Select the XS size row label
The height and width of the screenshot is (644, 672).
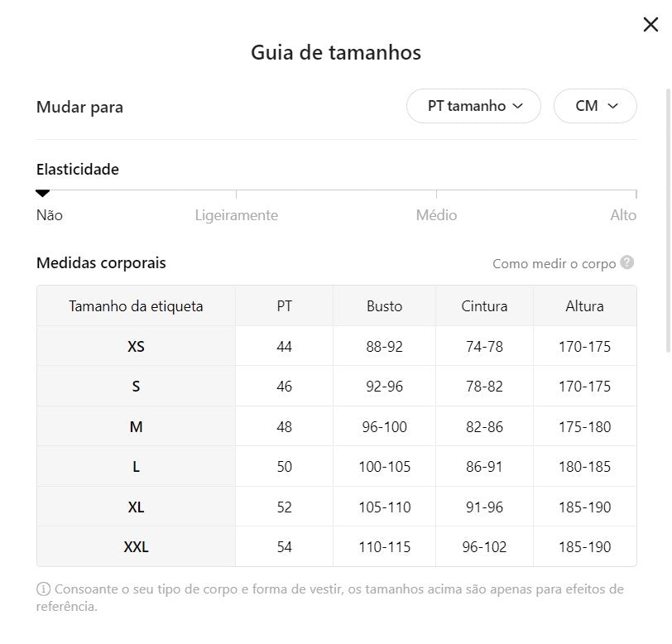click(x=136, y=346)
